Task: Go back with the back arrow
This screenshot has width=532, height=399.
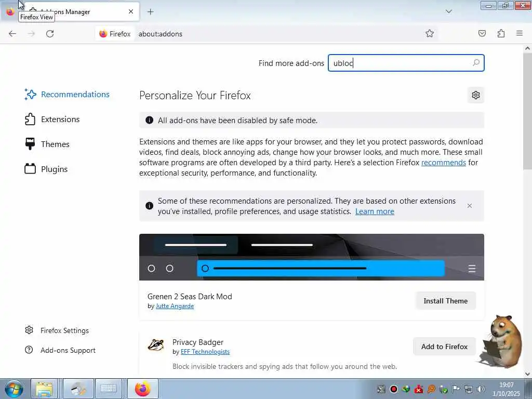Action: tap(12, 34)
